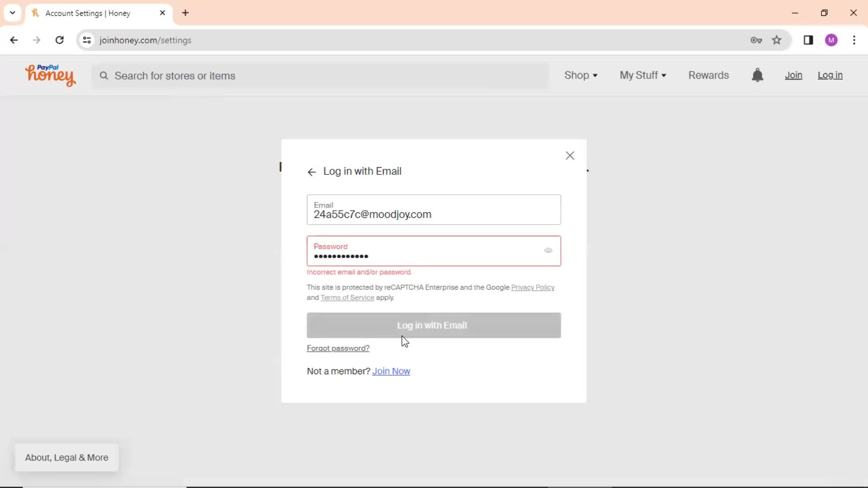The height and width of the screenshot is (488, 868).
Task: Open the tab search dropdown arrow
Action: coord(13,13)
